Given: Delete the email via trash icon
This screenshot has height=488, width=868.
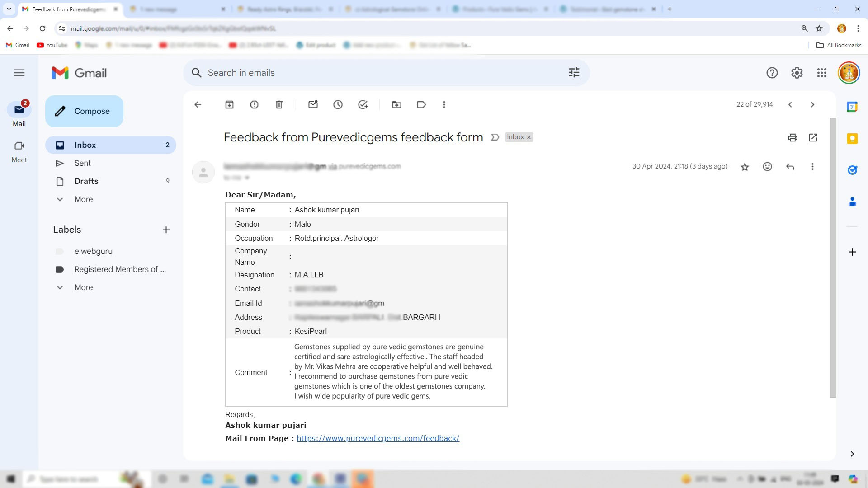Looking at the screenshot, I should [279, 105].
